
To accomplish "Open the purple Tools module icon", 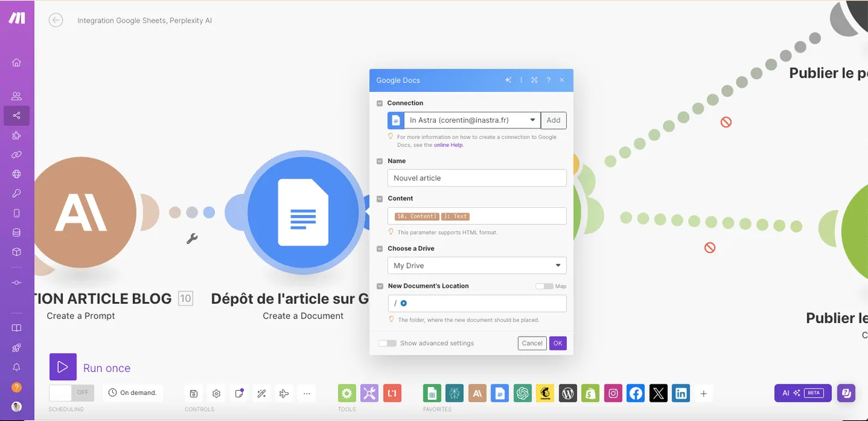I will pyautogui.click(x=370, y=393).
